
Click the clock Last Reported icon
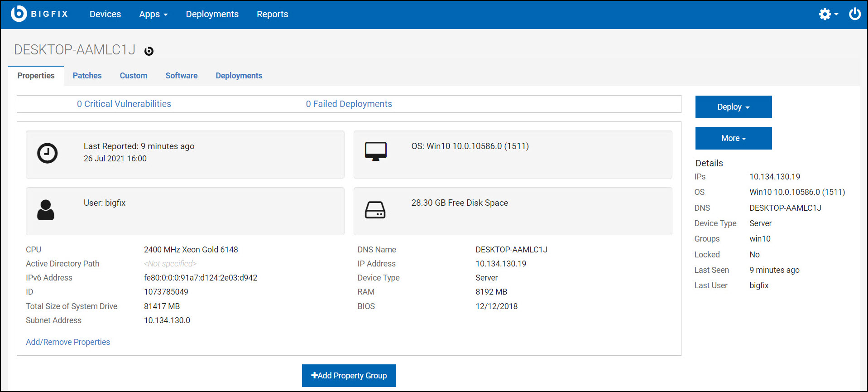coord(47,153)
